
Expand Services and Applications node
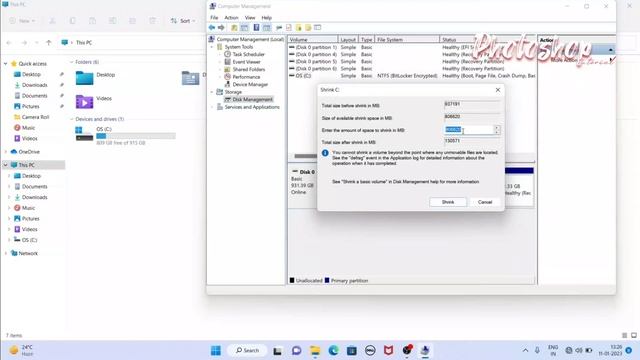[x=212, y=107]
